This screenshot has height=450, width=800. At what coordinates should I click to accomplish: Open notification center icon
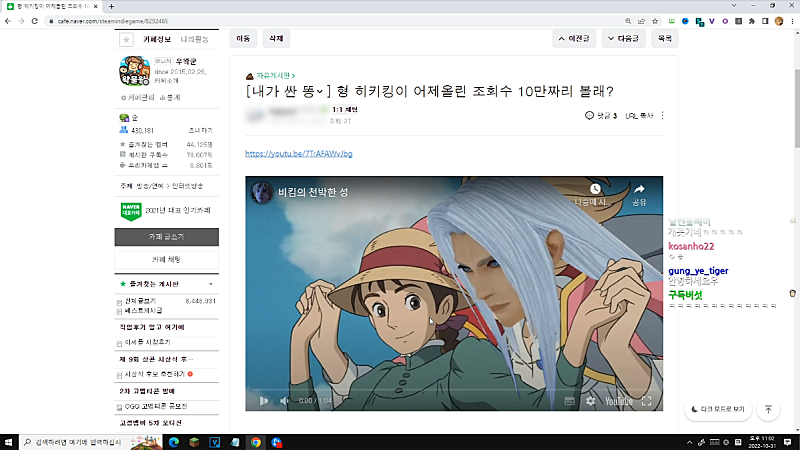788,442
